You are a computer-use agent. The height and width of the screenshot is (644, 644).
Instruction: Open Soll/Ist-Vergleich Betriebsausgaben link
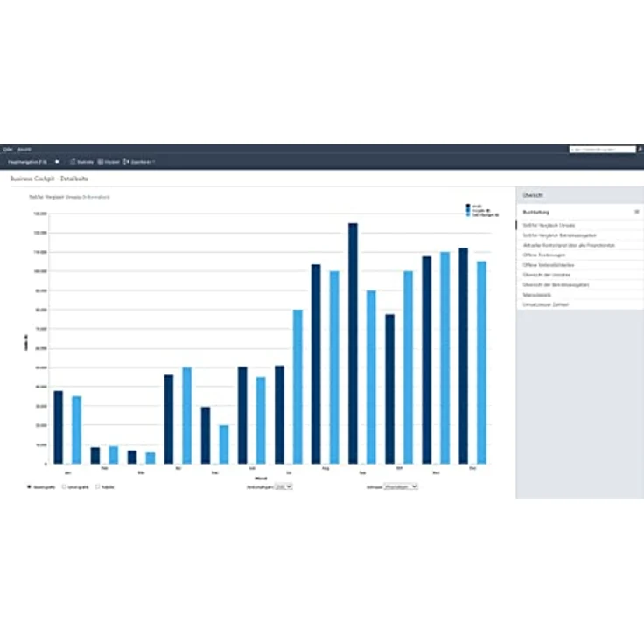[560, 235]
